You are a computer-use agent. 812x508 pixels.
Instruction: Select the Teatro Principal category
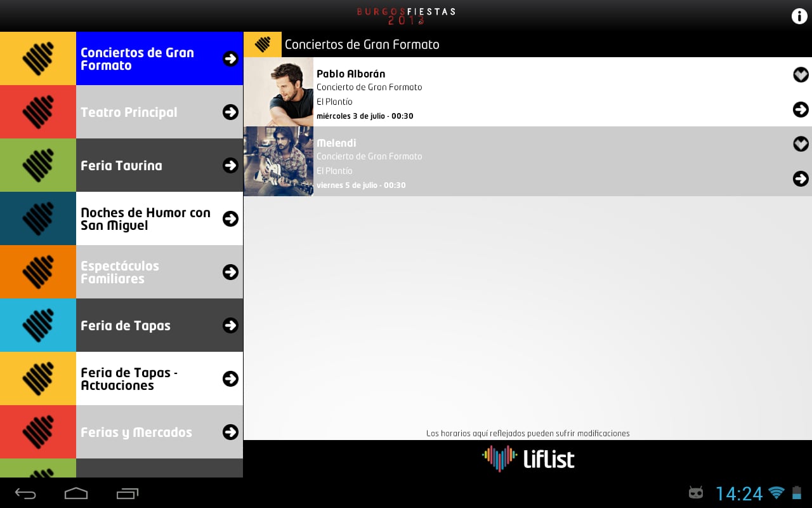(x=122, y=112)
